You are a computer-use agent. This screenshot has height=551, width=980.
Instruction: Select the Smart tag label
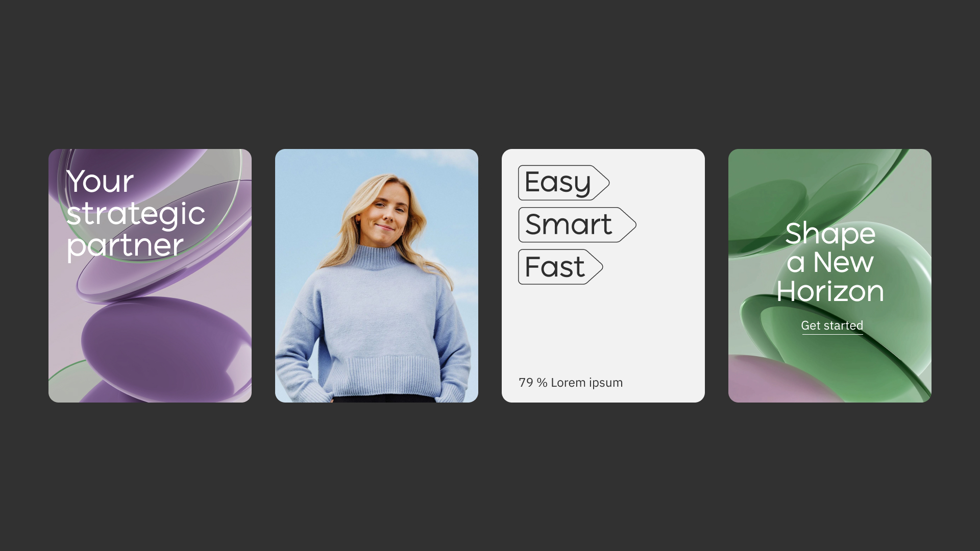pyautogui.click(x=569, y=225)
